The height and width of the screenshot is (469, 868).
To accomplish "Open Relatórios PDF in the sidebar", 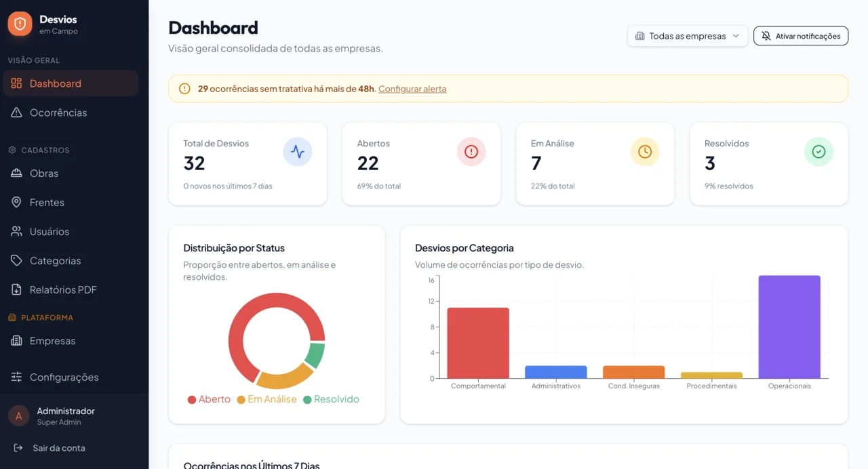I will 71,290.
